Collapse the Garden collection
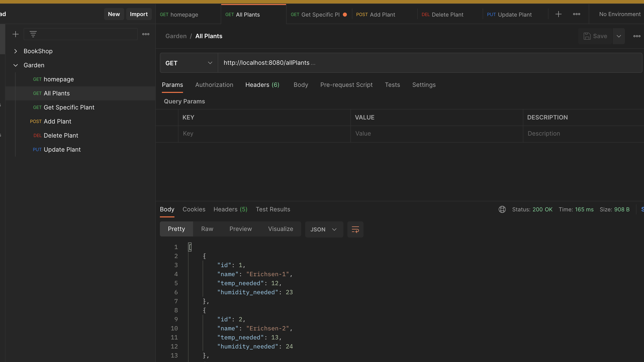644x362 pixels. click(x=15, y=65)
